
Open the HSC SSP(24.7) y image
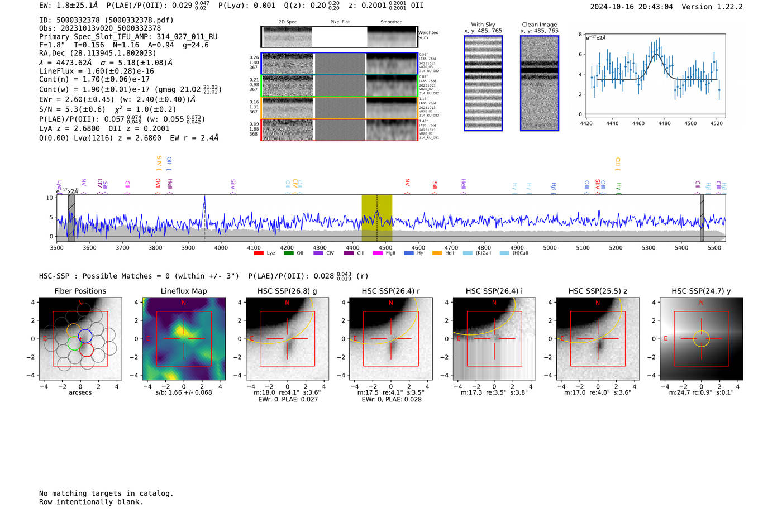click(702, 339)
